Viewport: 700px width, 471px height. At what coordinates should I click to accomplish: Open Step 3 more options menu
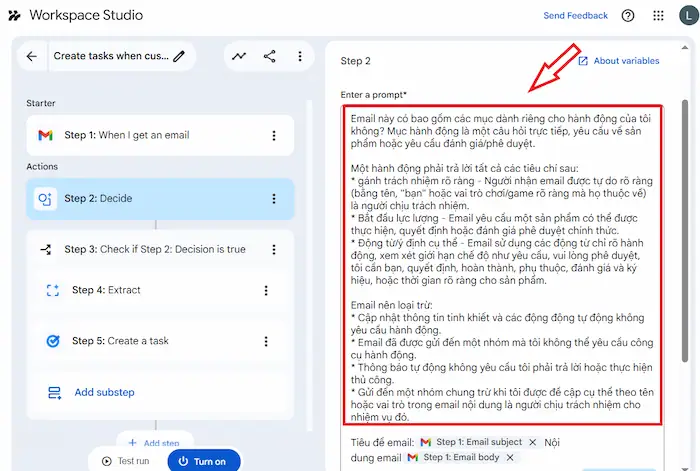(274, 250)
